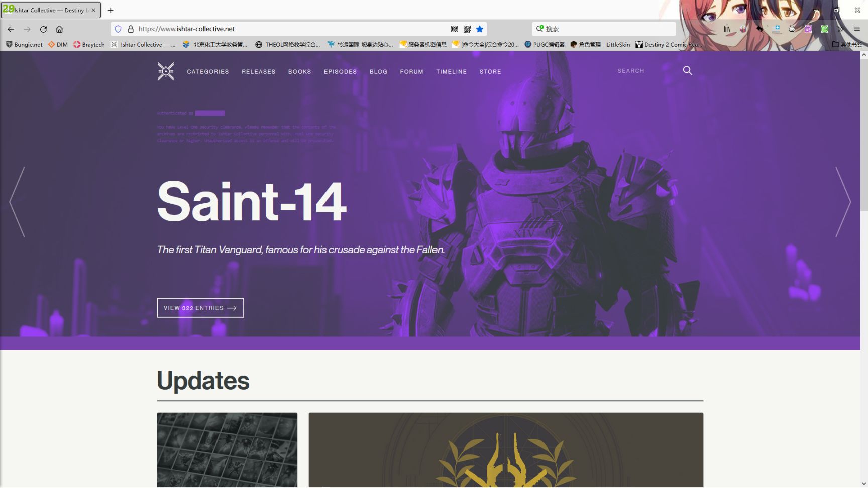Viewport: 868px width, 488px height.
Task: Click the purple square extension icon
Action: click(808, 29)
